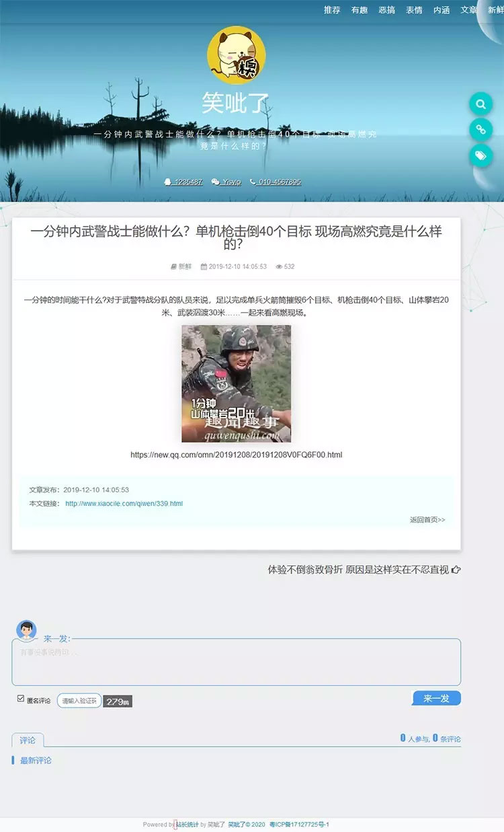Click the QQ contact 1235487
This screenshot has height=832, width=504.
[183, 182]
